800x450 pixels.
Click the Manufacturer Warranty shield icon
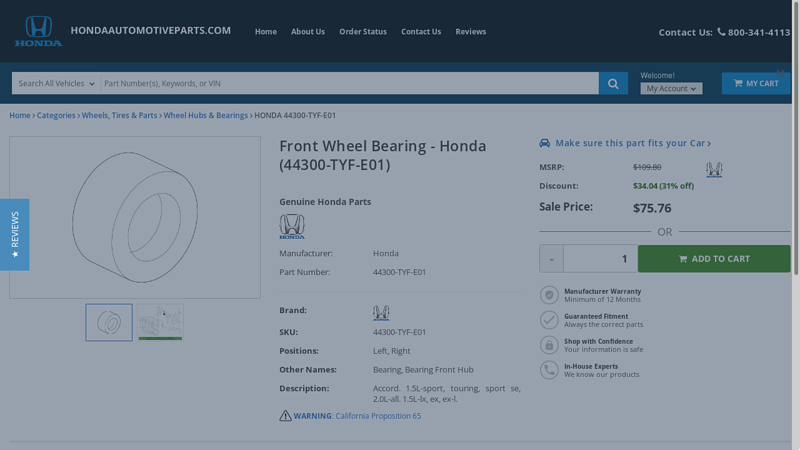(549, 295)
